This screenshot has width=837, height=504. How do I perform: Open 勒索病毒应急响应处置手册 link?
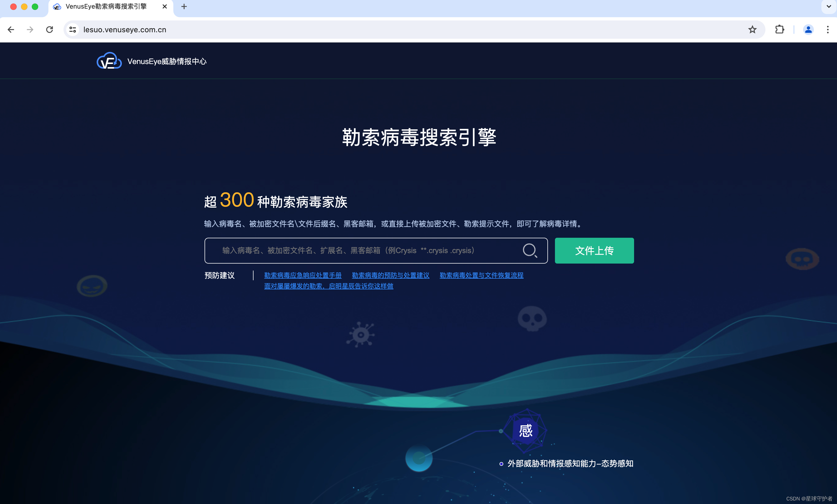pyautogui.click(x=303, y=275)
